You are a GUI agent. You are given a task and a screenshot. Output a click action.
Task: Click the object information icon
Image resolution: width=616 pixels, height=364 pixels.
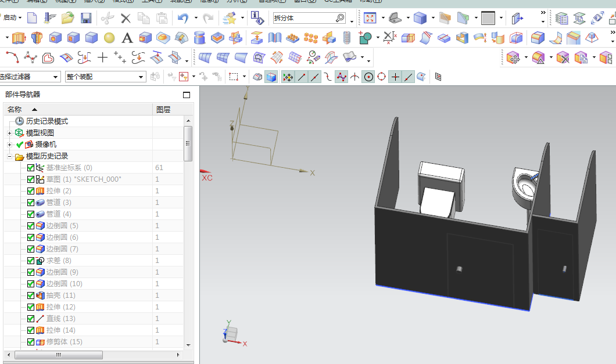coord(257,18)
